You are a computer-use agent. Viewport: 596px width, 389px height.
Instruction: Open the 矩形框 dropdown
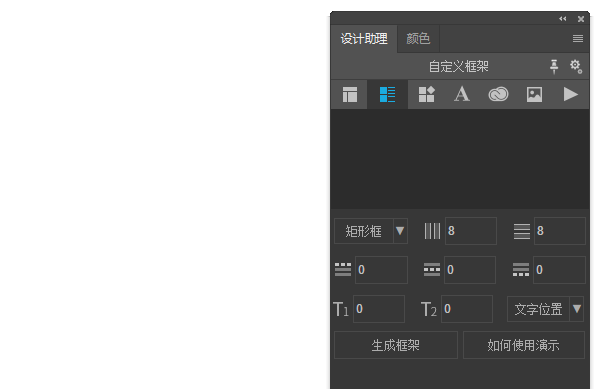point(371,231)
